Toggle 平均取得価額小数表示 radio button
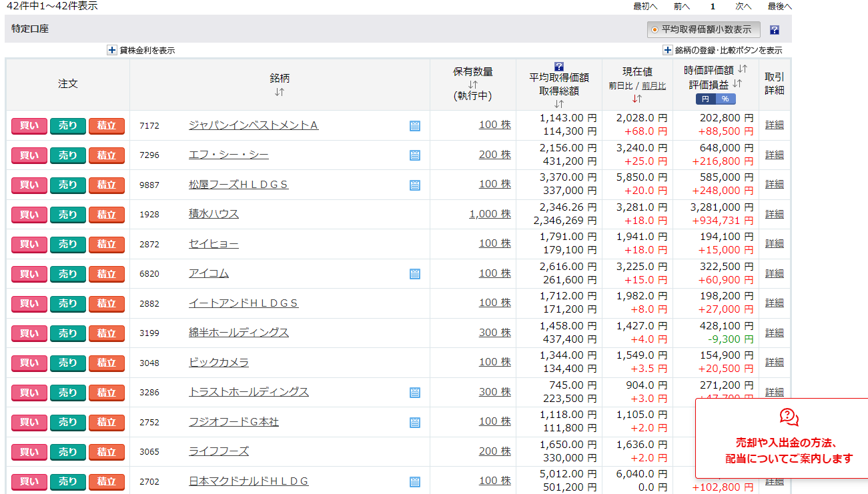 point(655,30)
